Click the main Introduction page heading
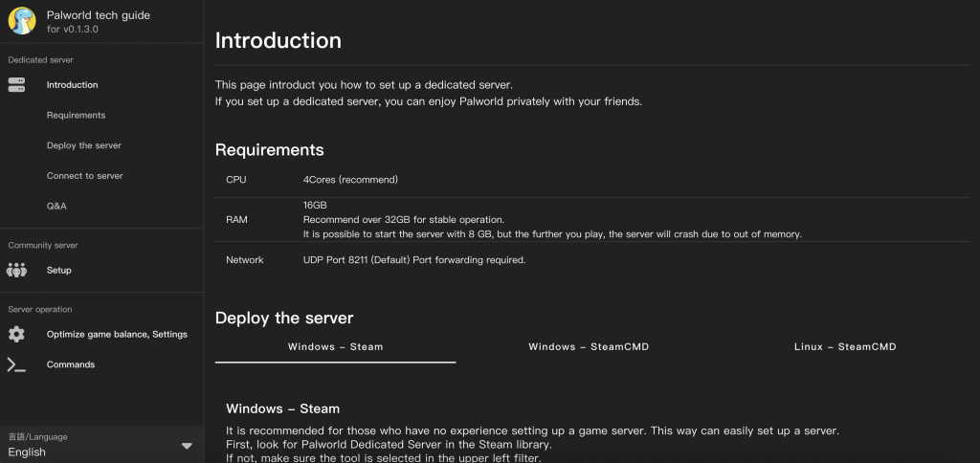Image resolution: width=980 pixels, height=463 pixels. [278, 40]
